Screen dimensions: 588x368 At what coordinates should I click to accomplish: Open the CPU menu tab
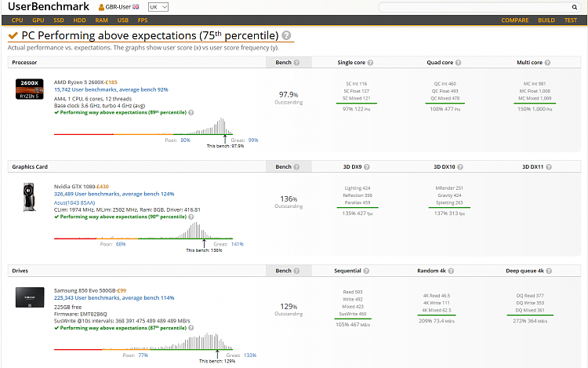pos(17,20)
